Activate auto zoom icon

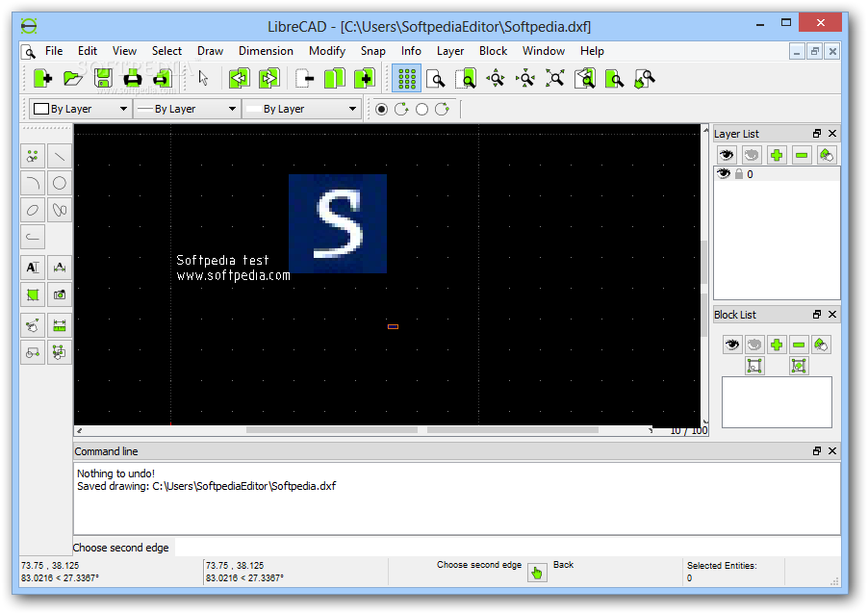point(554,79)
